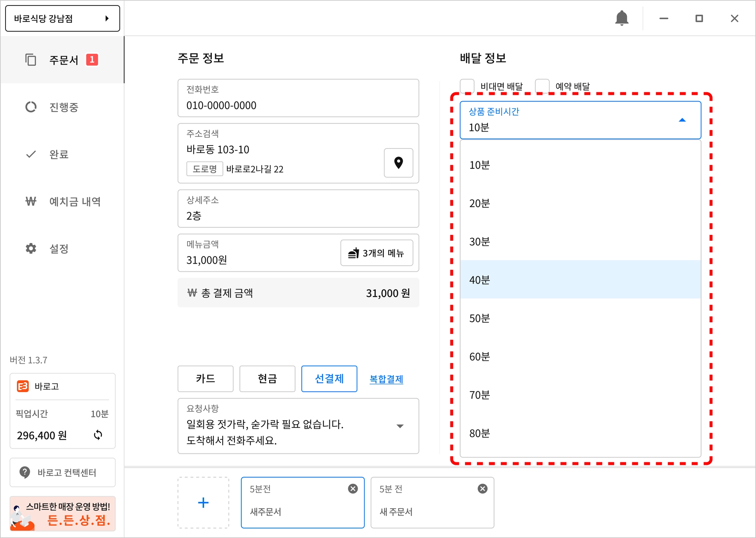Viewport: 756px width, 538px height.
Task: Expand the 요청사항 dropdown arrow
Action: [400, 426]
